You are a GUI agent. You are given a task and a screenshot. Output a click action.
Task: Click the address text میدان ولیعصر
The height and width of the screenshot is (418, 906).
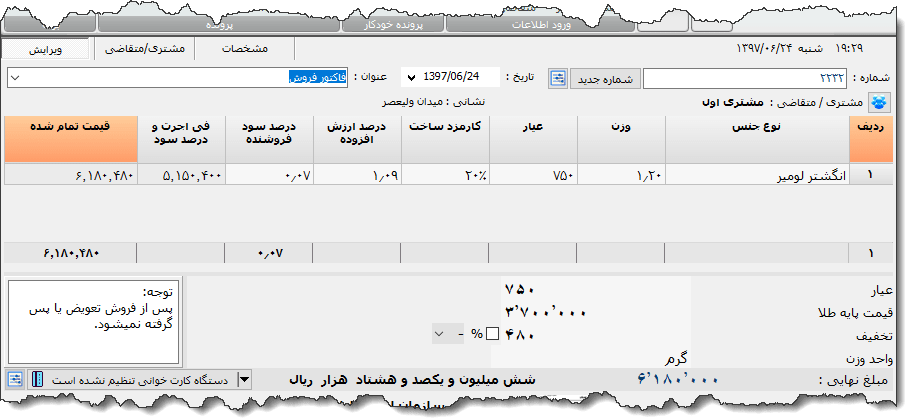413,102
